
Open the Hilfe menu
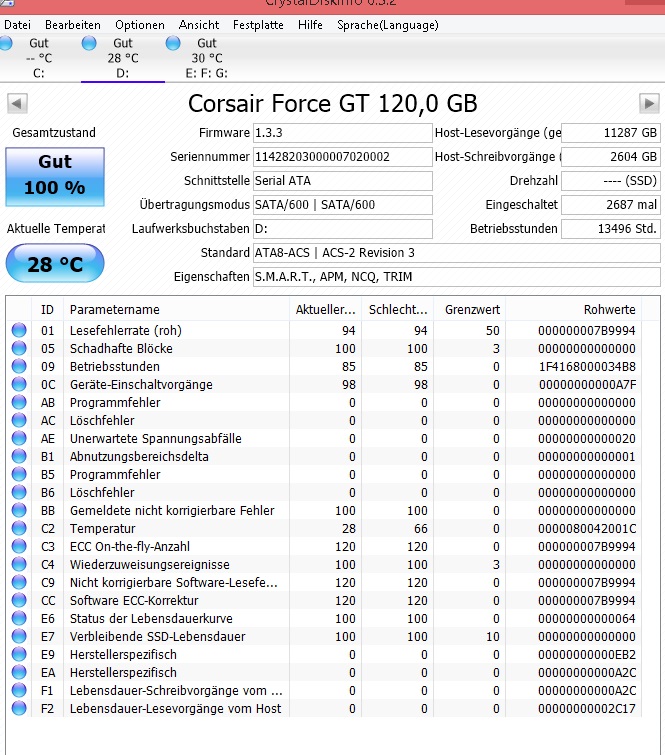310,25
